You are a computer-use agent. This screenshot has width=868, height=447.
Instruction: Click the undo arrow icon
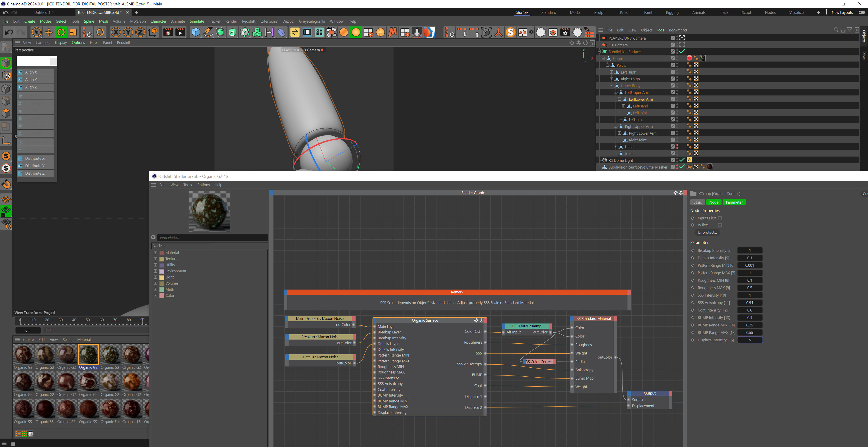pos(9,32)
